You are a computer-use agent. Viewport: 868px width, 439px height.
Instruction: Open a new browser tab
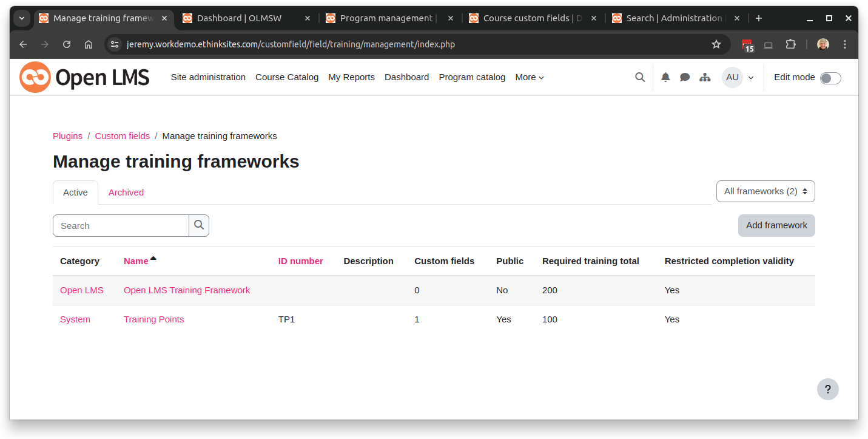pyautogui.click(x=759, y=18)
